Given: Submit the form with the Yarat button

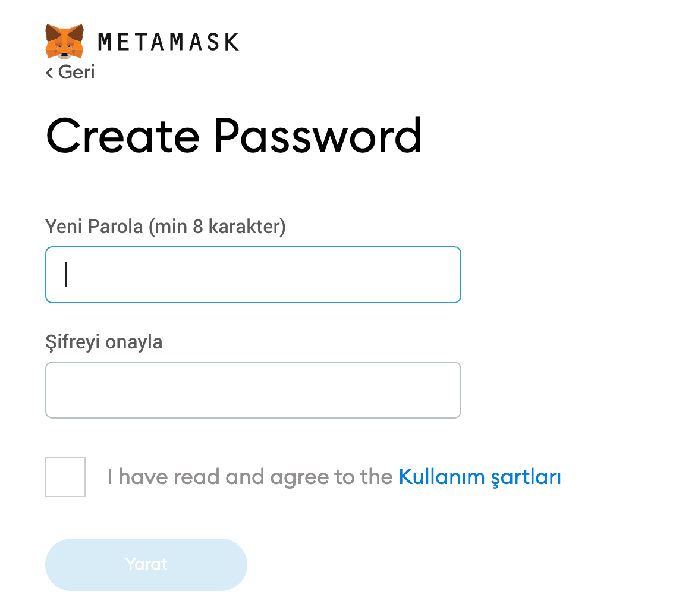Looking at the screenshot, I should [146, 564].
